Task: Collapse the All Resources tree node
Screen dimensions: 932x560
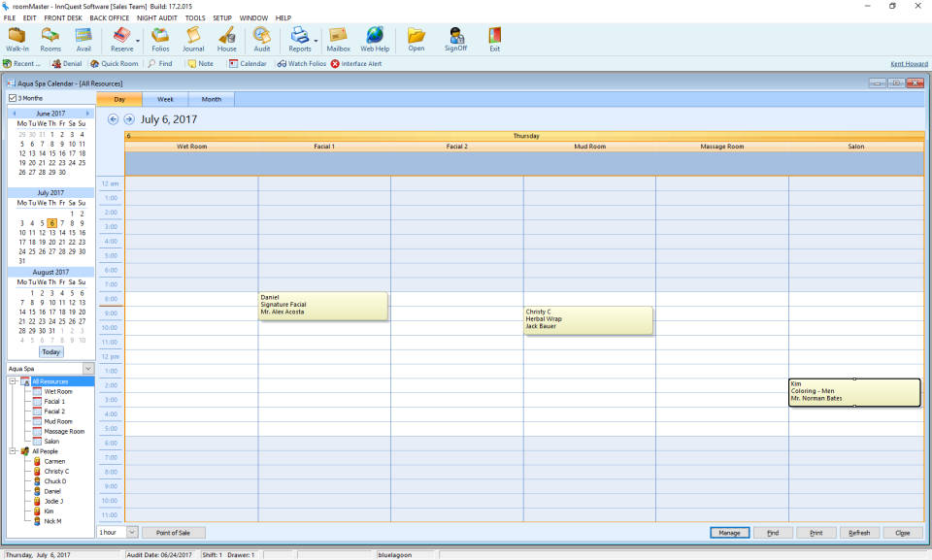Action: point(13,381)
